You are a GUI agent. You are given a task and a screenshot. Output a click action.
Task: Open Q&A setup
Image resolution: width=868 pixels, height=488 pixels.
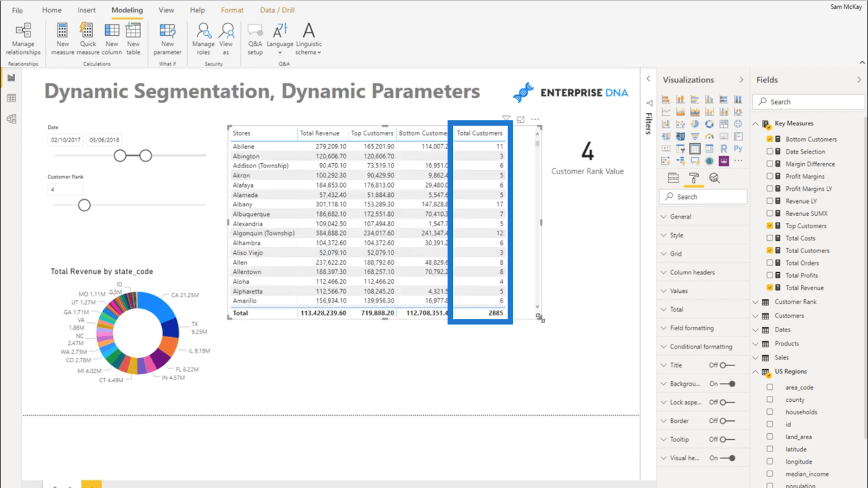tap(255, 39)
